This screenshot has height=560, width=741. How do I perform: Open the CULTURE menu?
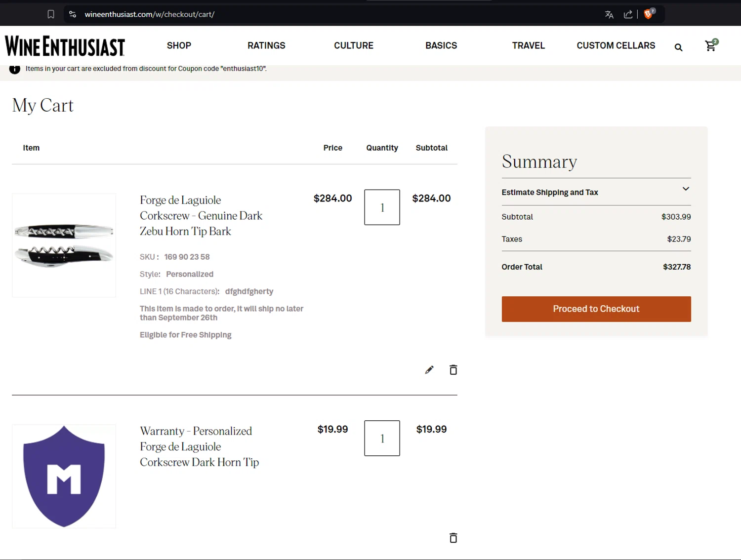pyautogui.click(x=354, y=45)
